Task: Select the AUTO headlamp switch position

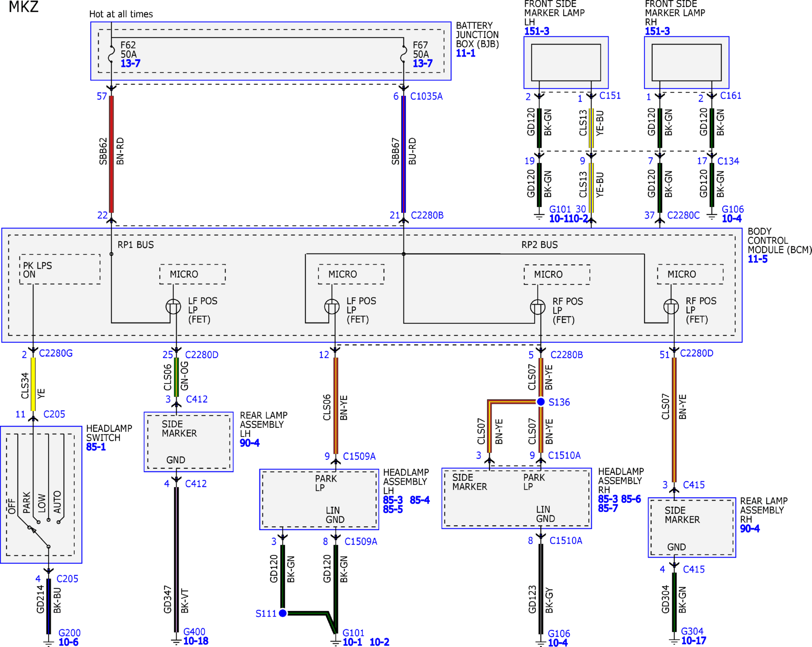Action: [57, 502]
